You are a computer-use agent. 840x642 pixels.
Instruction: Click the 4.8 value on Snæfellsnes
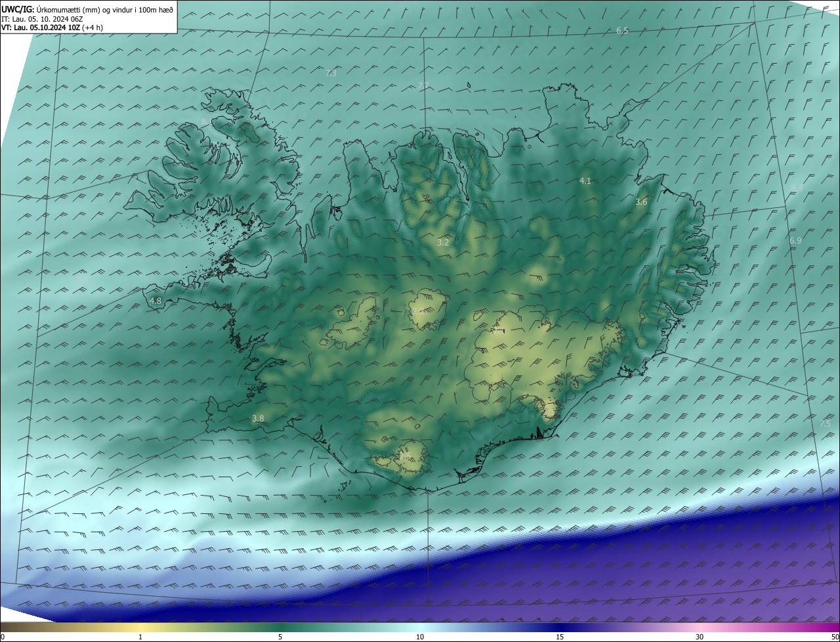(156, 301)
